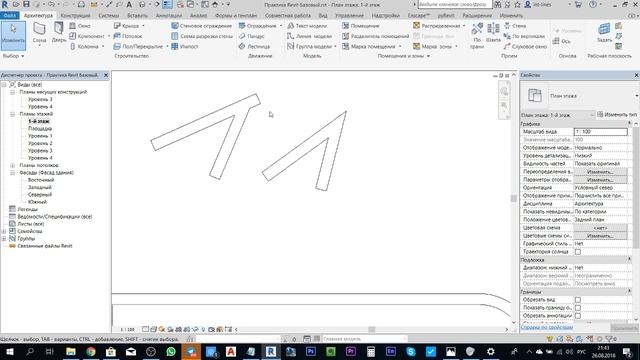Select the Curtain Grid (Схема разрезки стены) tool
The image size is (640, 360).
pyautogui.click(x=202, y=36)
